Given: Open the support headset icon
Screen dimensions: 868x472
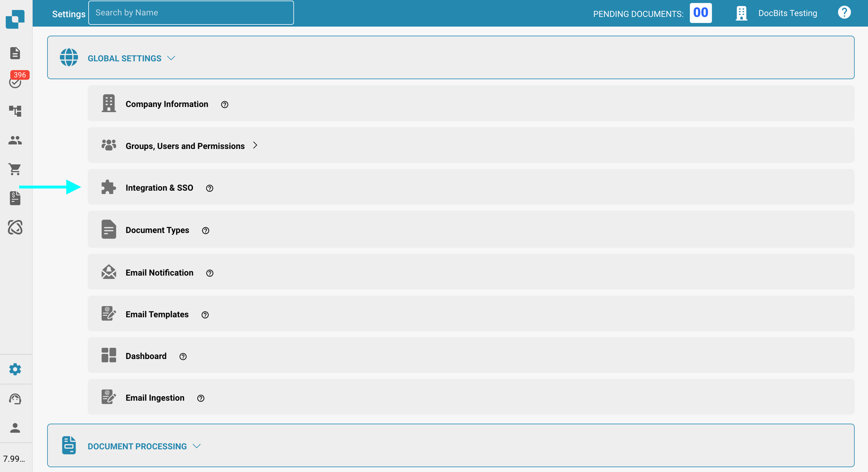Looking at the screenshot, I should 15,399.
